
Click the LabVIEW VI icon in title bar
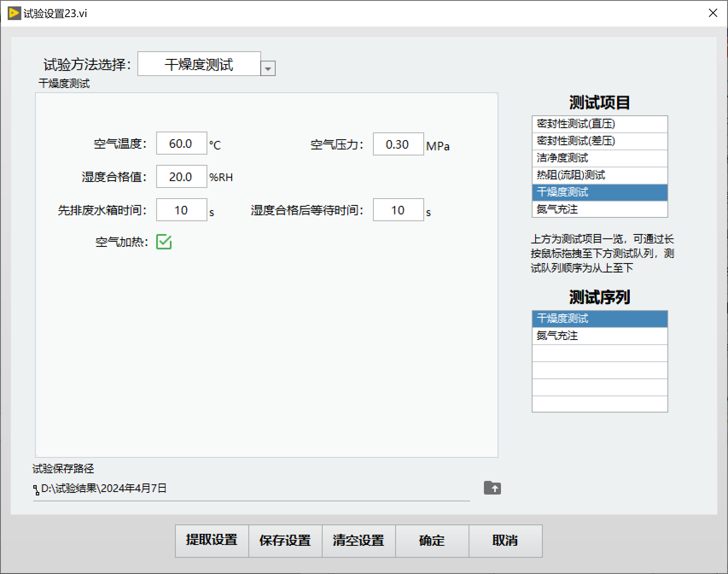[14, 13]
